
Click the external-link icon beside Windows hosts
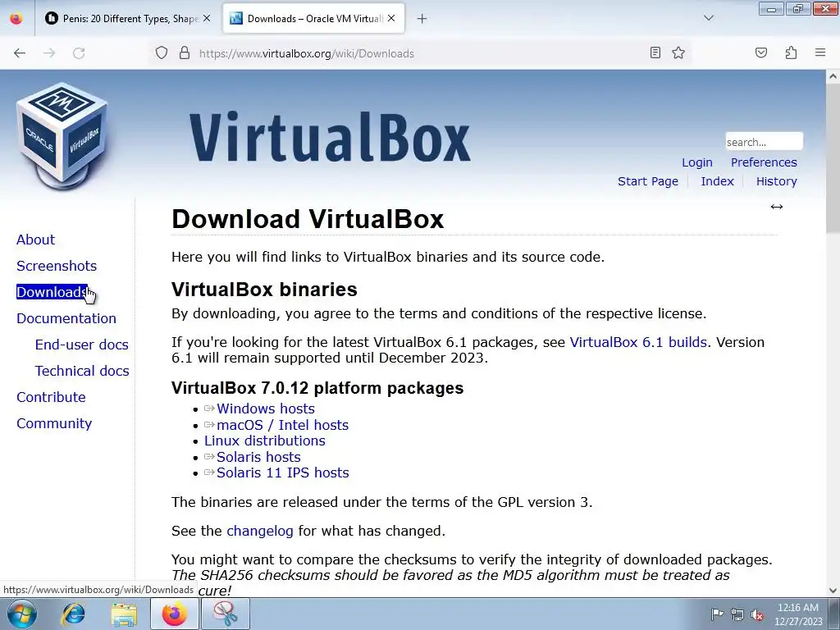click(209, 409)
